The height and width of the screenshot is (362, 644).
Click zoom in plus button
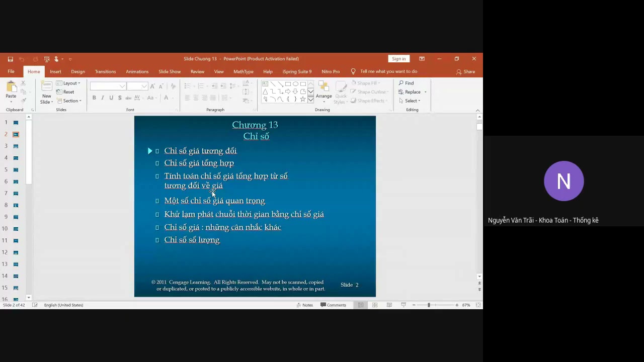coord(457,305)
